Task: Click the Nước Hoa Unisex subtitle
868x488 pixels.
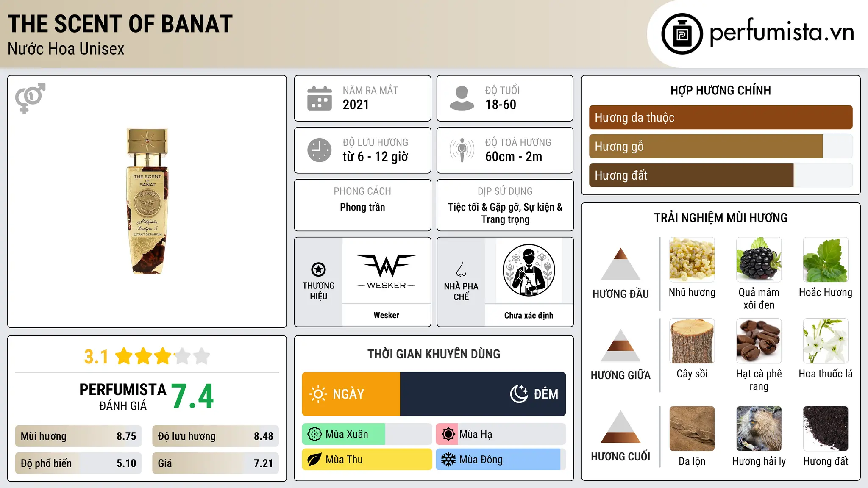Action: click(66, 49)
